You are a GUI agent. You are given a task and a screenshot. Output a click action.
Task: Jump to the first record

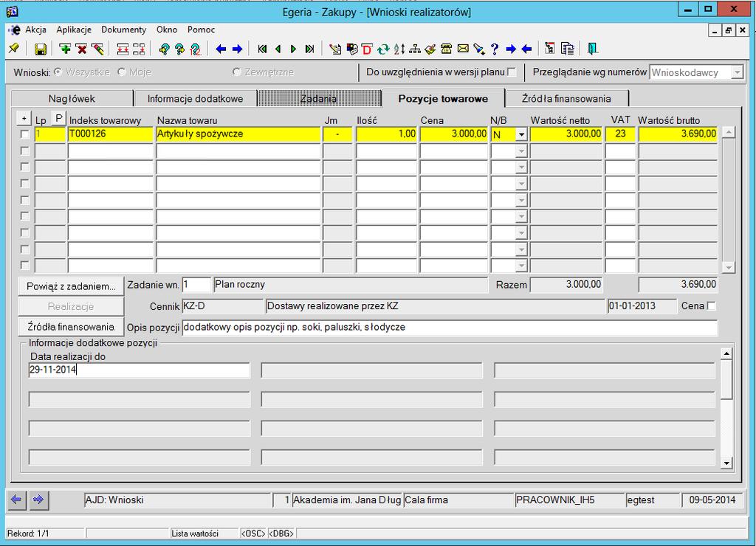click(x=262, y=49)
